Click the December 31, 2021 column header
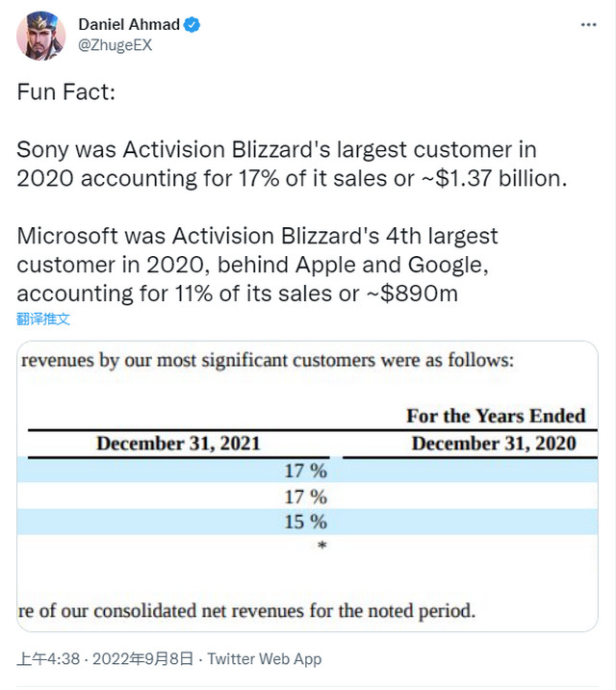This screenshot has height=690, width=616. 179,444
